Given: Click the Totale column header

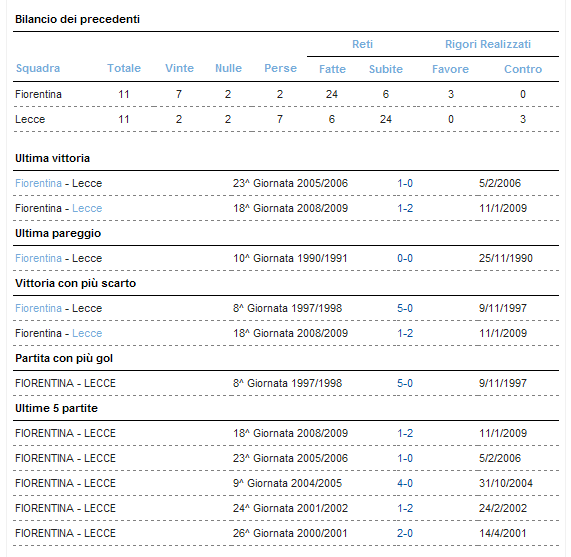Looking at the screenshot, I should pos(124,68).
